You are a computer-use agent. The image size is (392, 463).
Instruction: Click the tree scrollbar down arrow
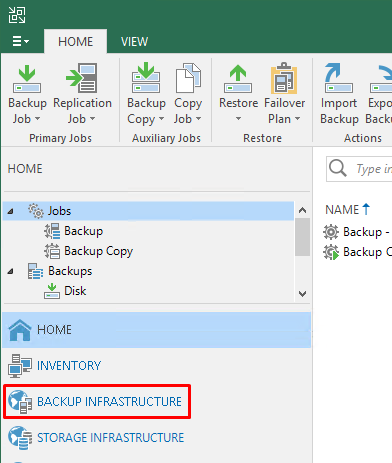click(302, 294)
